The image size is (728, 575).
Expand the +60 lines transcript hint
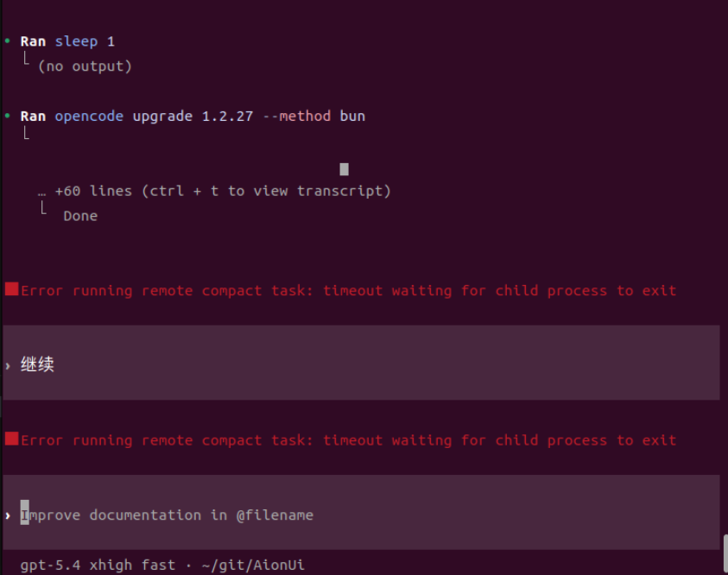click(223, 191)
